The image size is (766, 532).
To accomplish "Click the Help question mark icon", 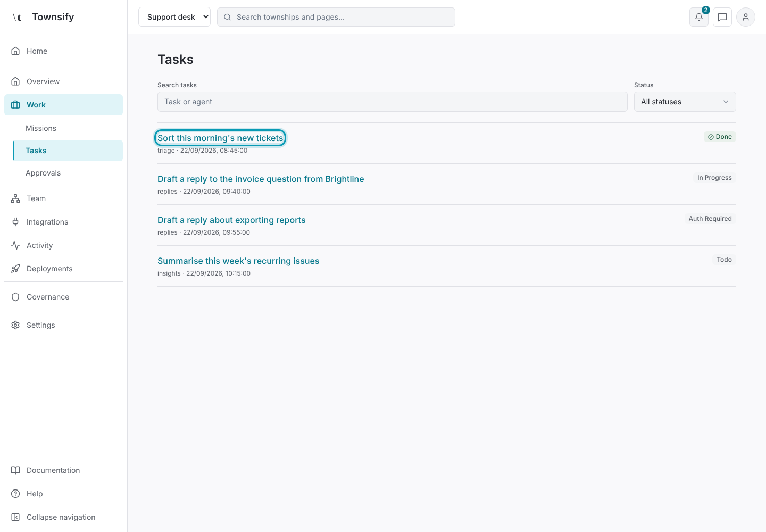I will tap(15, 494).
